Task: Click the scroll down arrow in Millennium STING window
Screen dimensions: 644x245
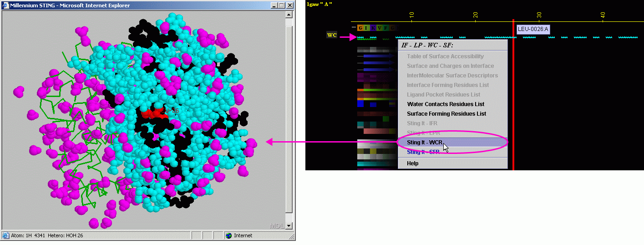Action: tap(289, 226)
